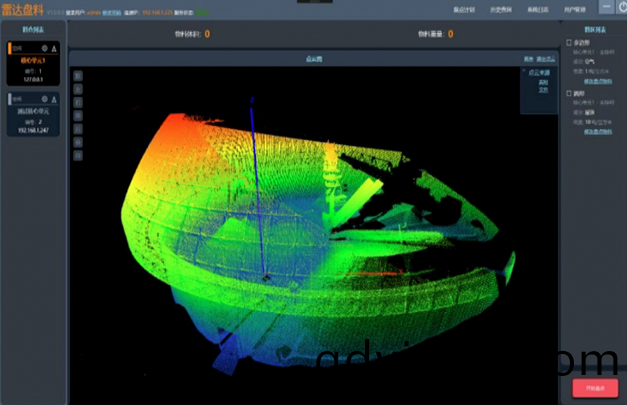Click the power icon in top right
Image resolution: width=627 pixels, height=405 pixels.
coord(619,8)
